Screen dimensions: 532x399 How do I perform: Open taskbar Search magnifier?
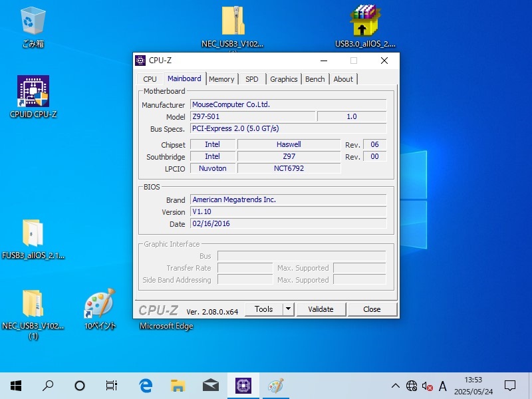click(48, 386)
